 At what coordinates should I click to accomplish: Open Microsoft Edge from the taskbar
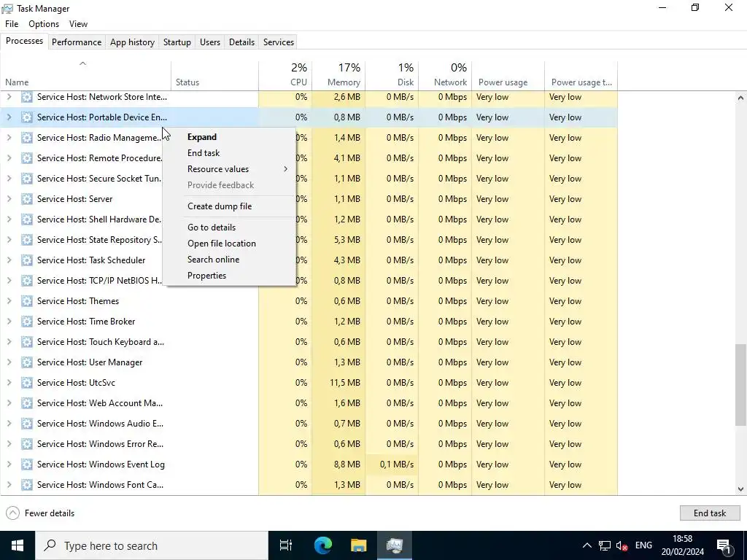(322, 545)
